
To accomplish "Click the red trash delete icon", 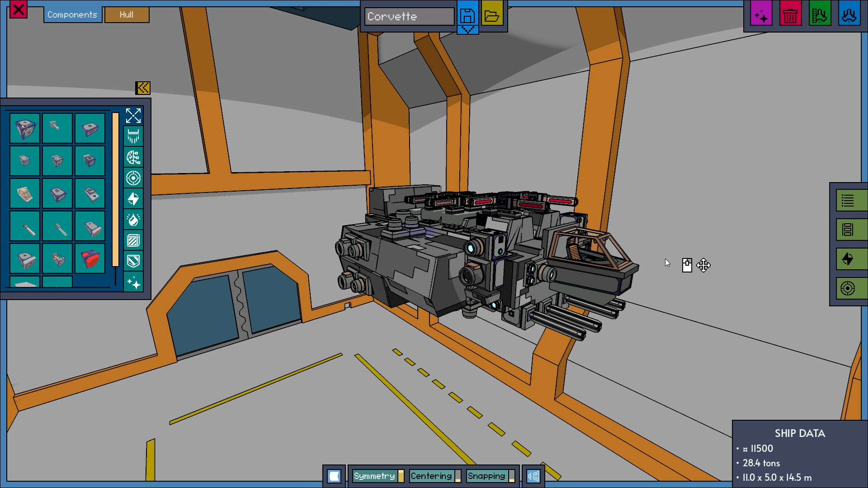I will (x=790, y=16).
